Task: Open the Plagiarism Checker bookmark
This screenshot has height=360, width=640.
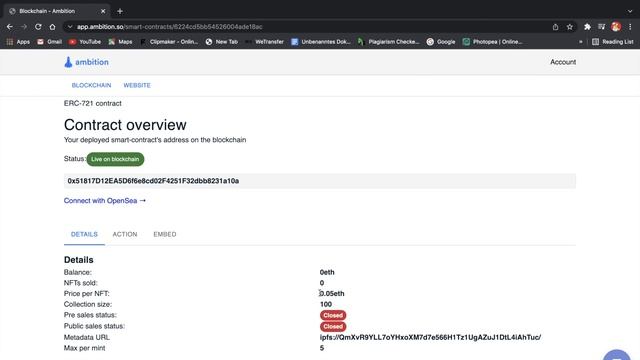Action: [x=389, y=42]
